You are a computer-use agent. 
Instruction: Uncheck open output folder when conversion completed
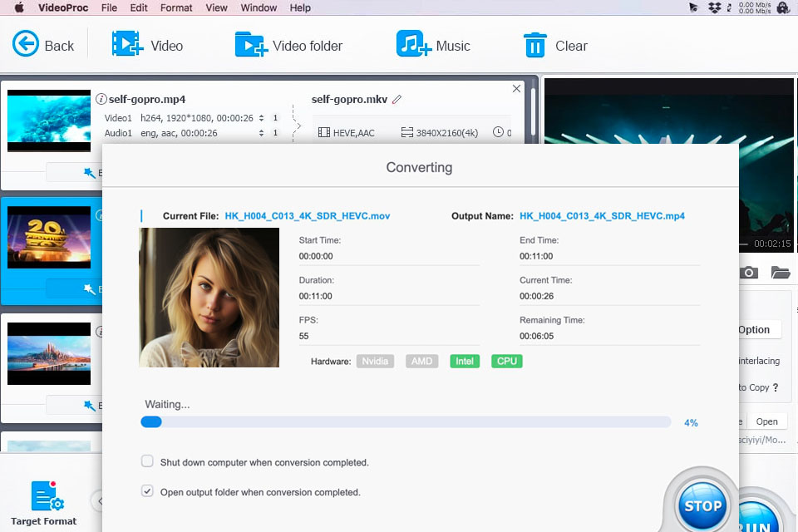pos(147,491)
